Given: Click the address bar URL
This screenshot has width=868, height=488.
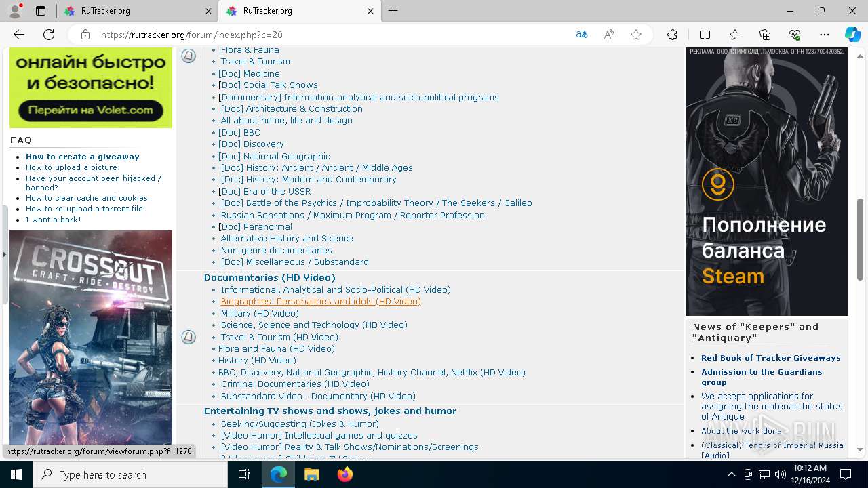Looking at the screenshot, I should click(x=192, y=35).
